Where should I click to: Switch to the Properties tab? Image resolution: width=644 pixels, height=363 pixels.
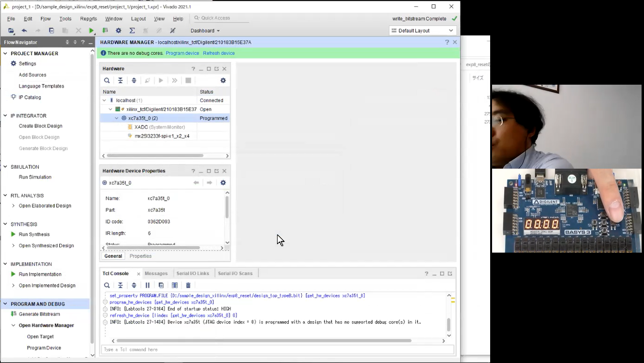[140, 256]
